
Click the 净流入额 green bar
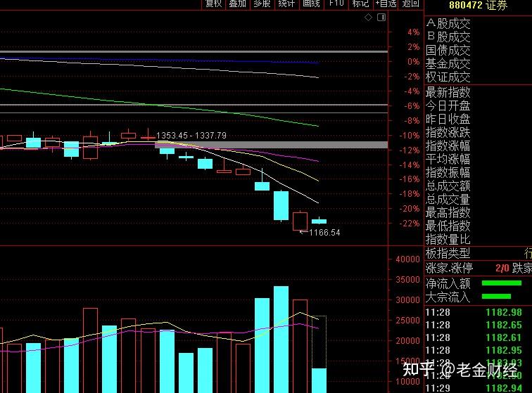pos(502,283)
